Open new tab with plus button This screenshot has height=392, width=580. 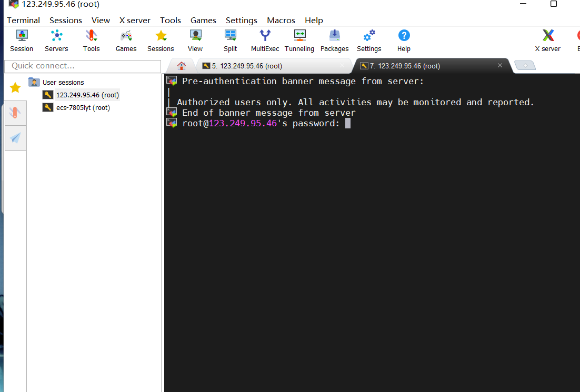click(x=525, y=65)
